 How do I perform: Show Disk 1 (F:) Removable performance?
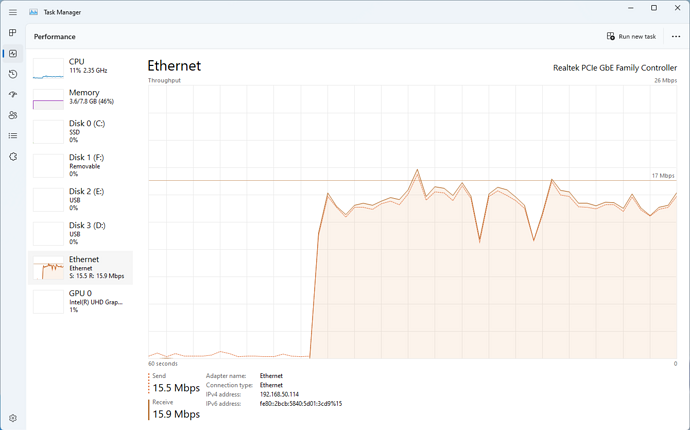[x=81, y=166]
